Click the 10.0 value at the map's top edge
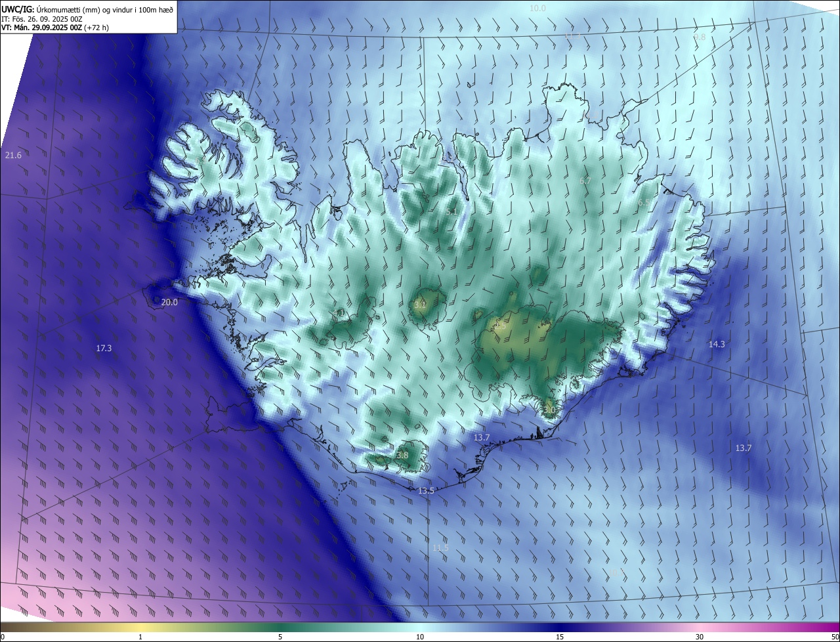Screen dimensions: 840x642 (x=537, y=8)
